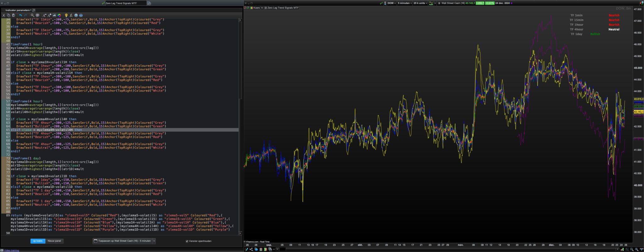Copy code using the copy icon

(8, 15)
